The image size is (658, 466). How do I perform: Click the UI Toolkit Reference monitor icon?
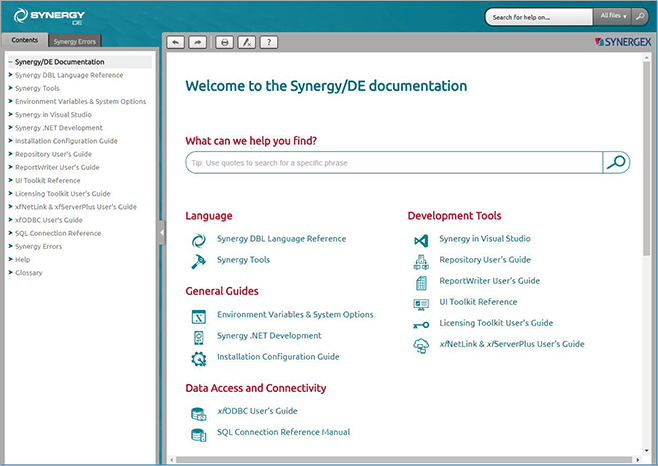click(x=421, y=304)
